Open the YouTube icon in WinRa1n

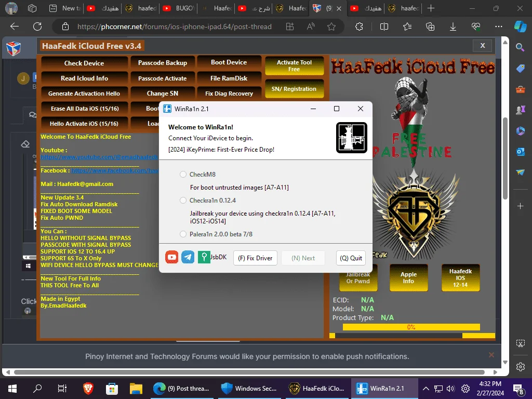click(171, 257)
